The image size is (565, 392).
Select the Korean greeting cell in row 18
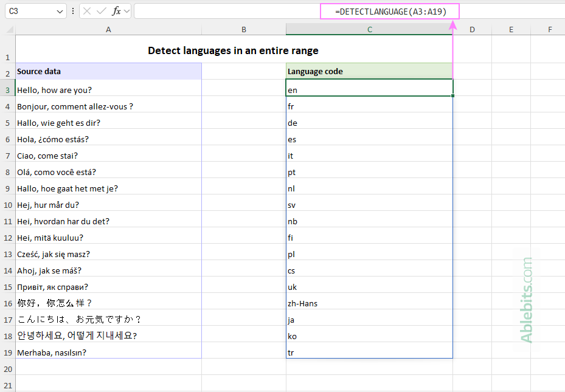(108, 334)
